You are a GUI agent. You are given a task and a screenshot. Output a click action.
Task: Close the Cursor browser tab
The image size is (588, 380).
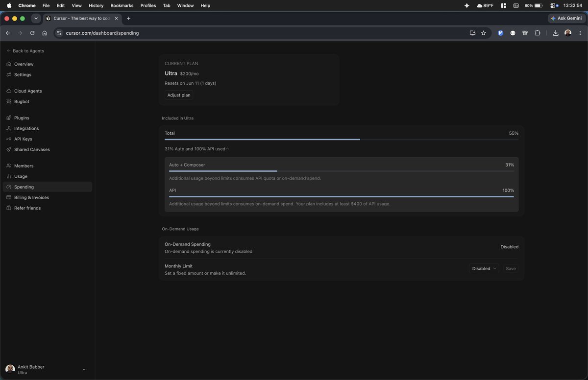(x=116, y=18)
